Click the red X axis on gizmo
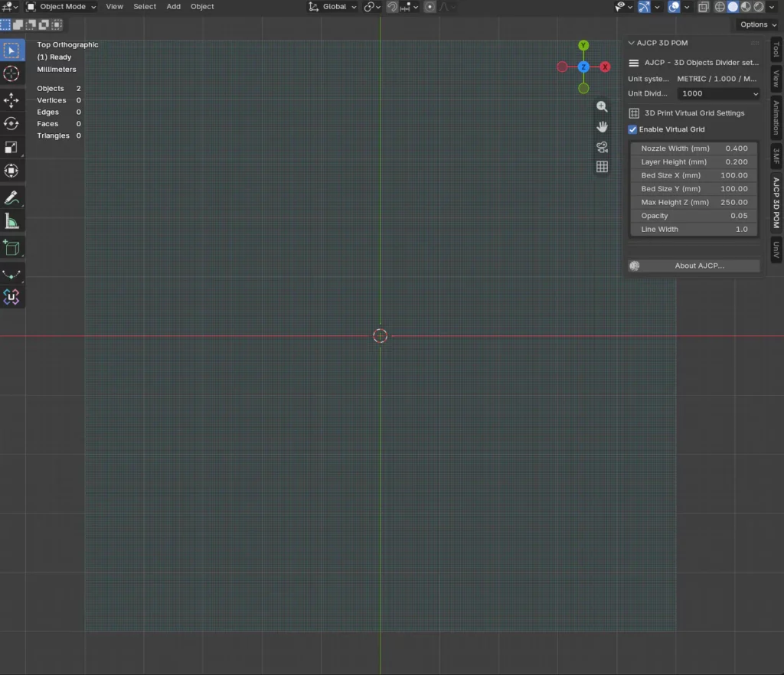The height and width of the screenshot is (675, 784). (x=605, y=67)
